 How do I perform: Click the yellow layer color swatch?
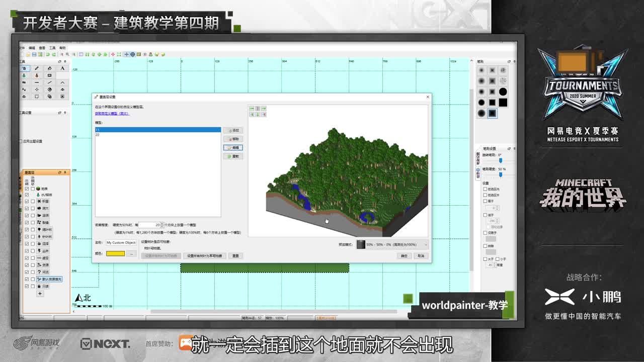pyautogui.click(x=115, y=254)
